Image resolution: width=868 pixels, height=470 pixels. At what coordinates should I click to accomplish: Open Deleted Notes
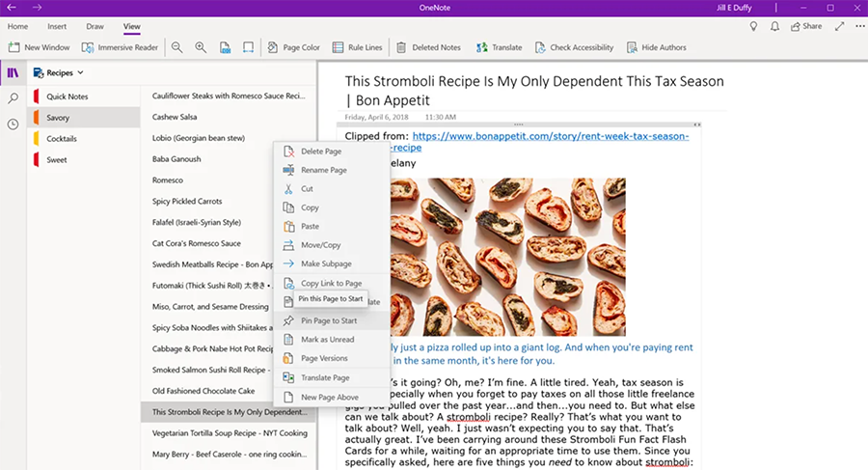428,47
